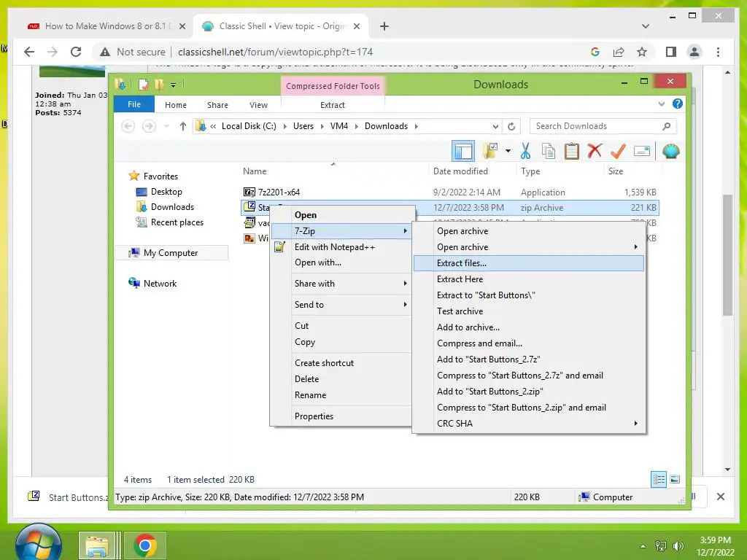This screenshot has width=747, height=560.
Task: Click the copy icon in Explorer toolbar
Action: coord(549,152)
